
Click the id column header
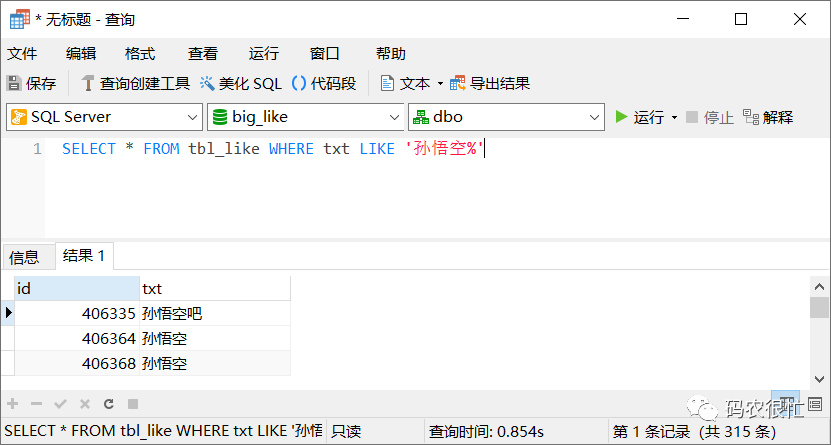tap(77, 289)
